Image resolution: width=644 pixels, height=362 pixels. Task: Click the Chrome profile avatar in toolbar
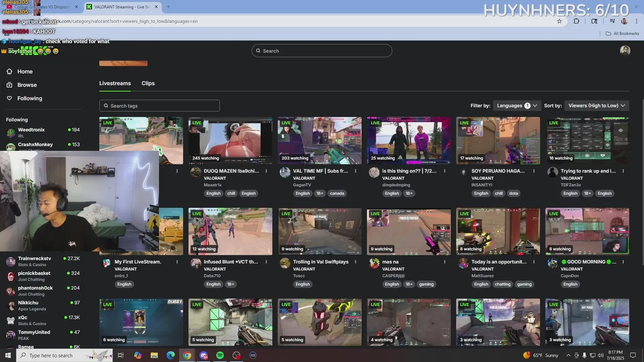(624, 21)
